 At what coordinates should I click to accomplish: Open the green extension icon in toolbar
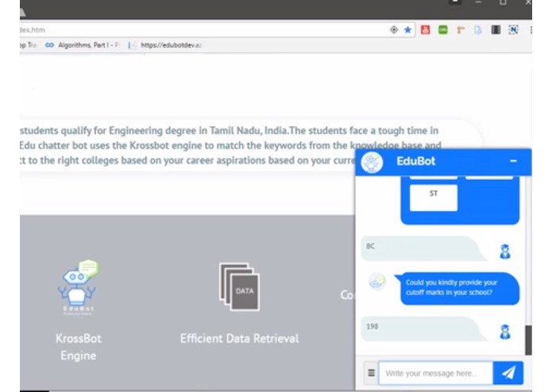[x=443, y=30]
